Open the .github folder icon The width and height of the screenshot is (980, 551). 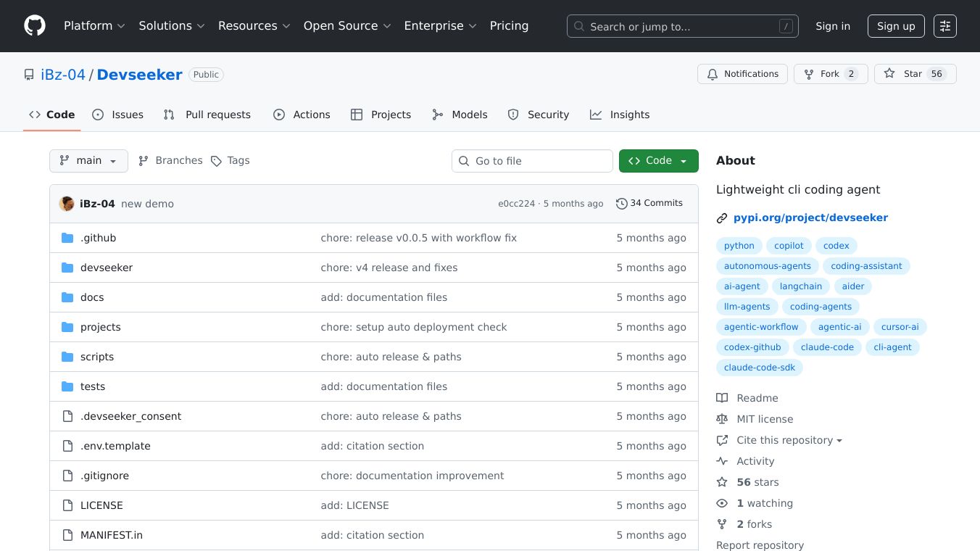coord(67,238)
